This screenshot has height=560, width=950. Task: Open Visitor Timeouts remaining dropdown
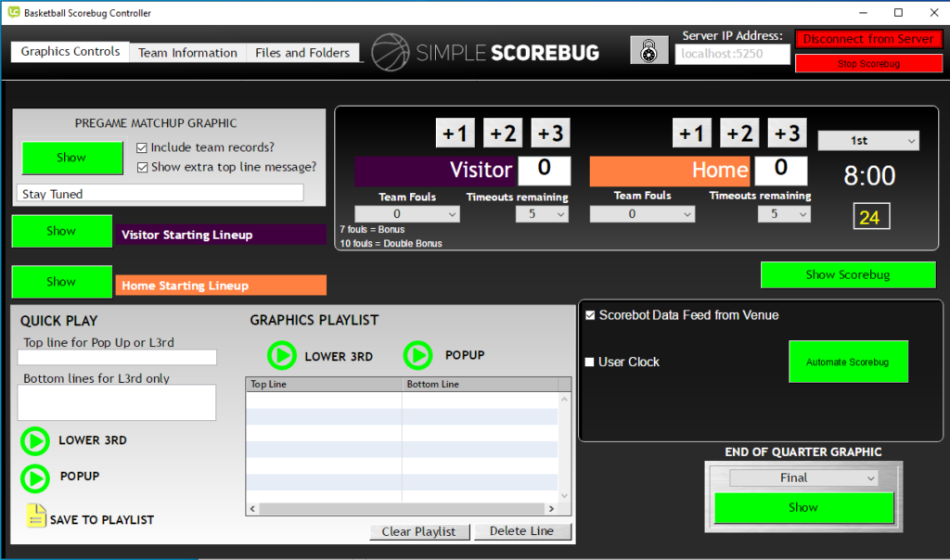pyautogui.click(x=542, y=213)
